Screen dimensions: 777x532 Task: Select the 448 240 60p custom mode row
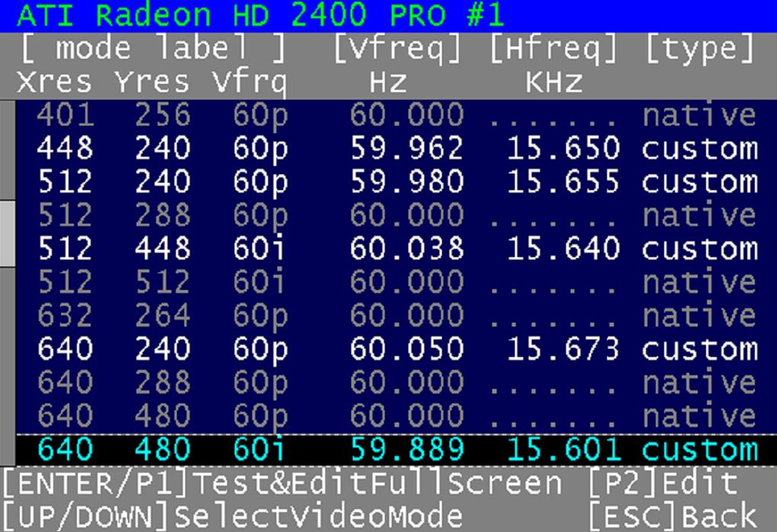click(396, 148)
